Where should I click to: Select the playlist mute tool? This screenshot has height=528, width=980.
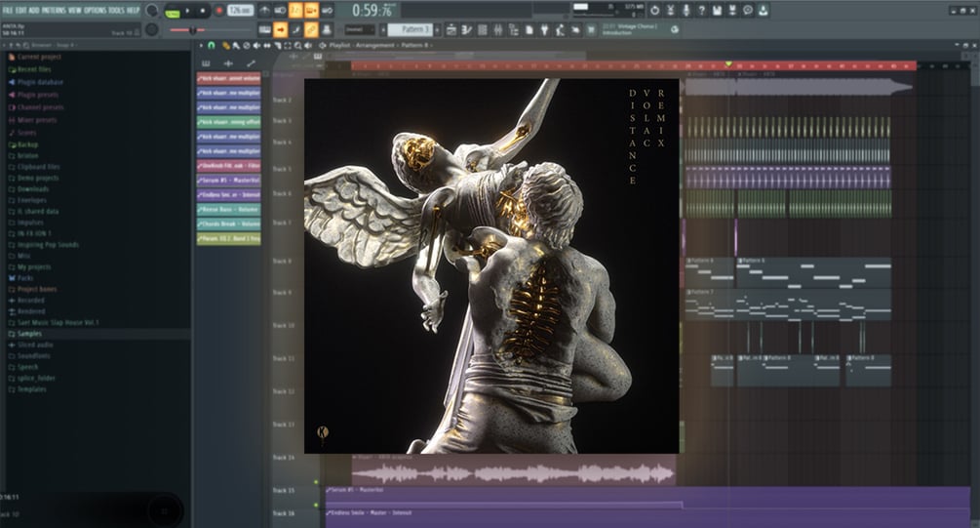(x=256, y=45)
